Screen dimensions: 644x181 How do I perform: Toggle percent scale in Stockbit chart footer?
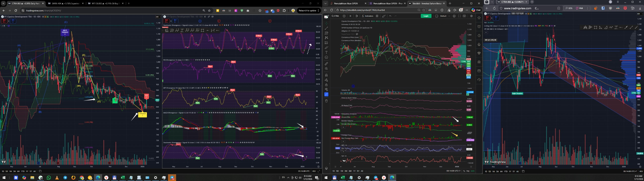point(464,171)
